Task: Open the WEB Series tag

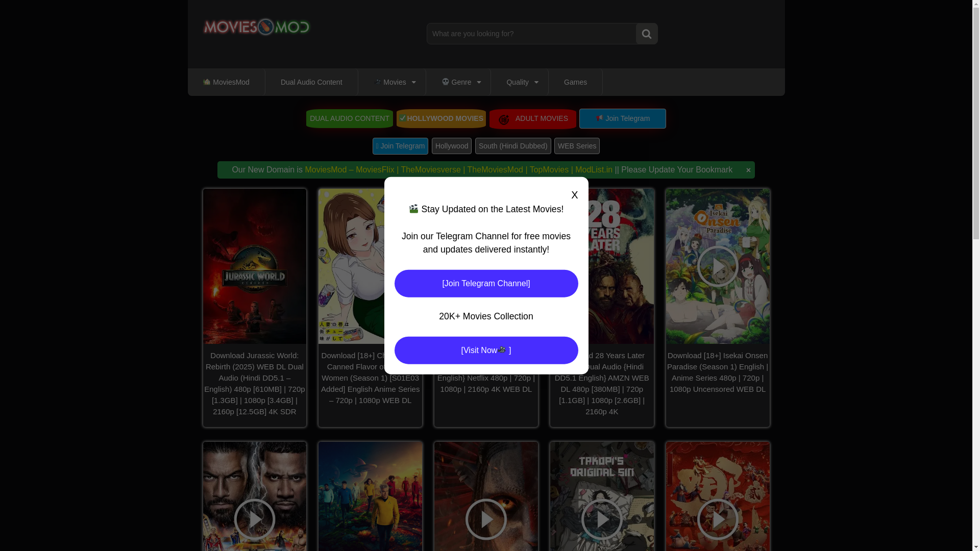Action: click(x=577, y=146)
